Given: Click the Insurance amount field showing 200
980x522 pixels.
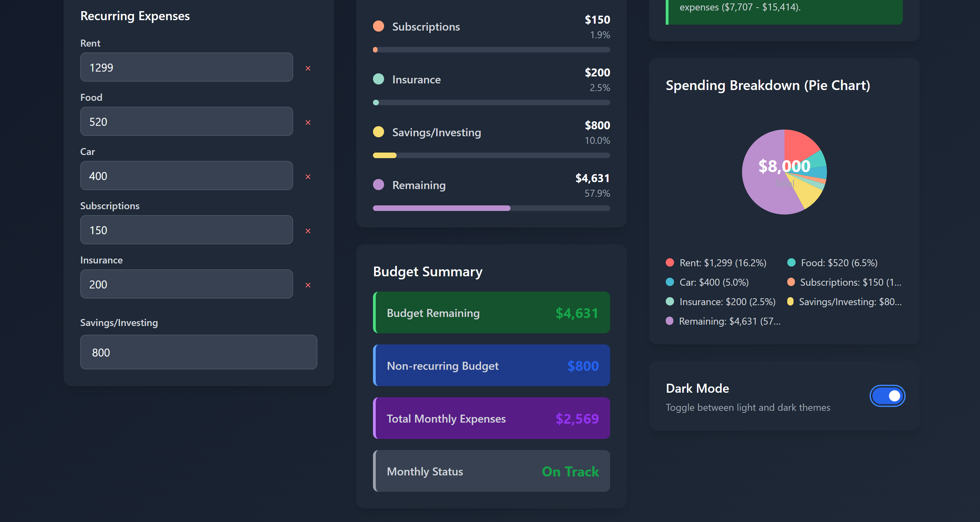Looking at the screenshot, I should [x=186, y=284].
